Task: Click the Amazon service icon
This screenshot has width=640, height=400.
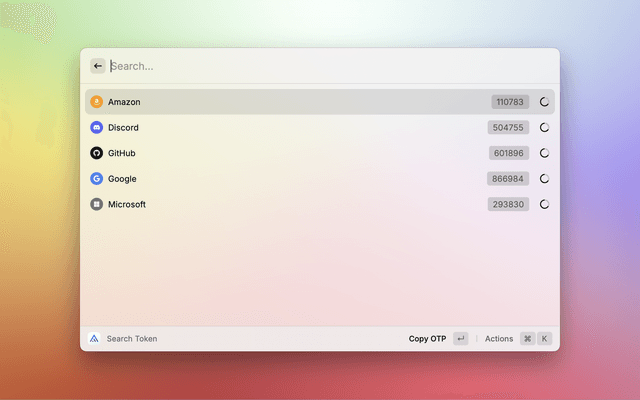Action: click(x=97, y=102)
